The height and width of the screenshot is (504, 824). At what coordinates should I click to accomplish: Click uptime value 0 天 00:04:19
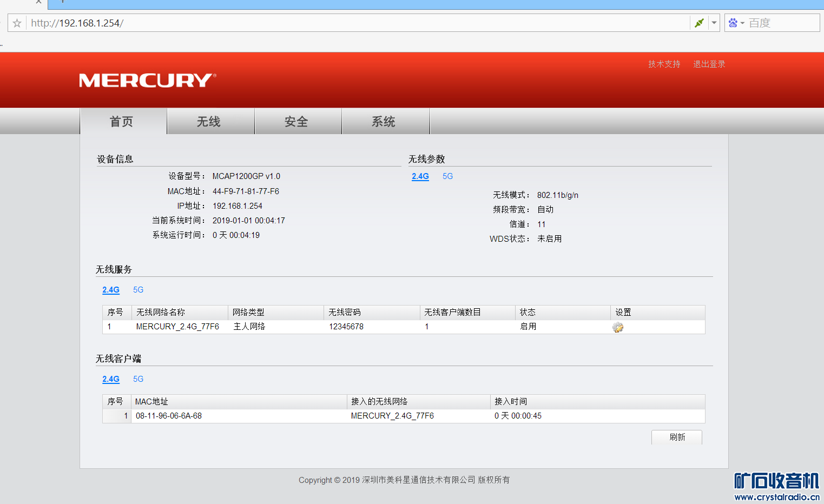[236, 235]
